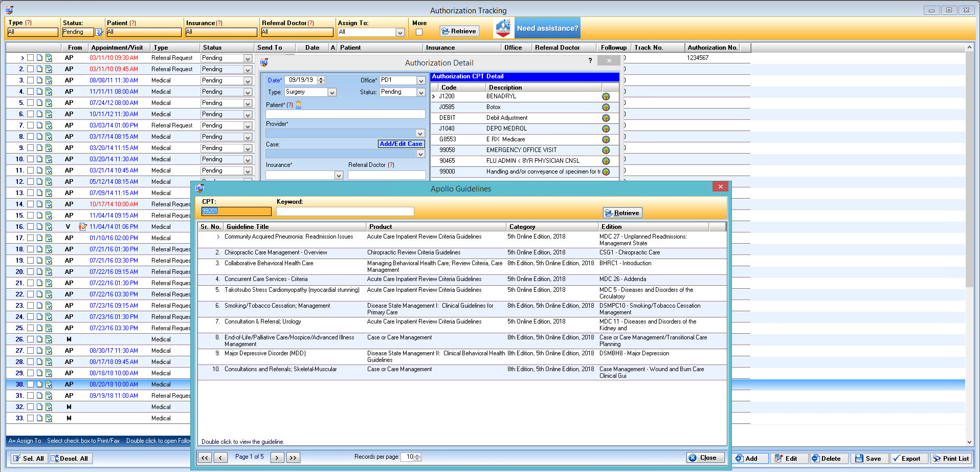980x472 pixels.
Task: Click the Date field spinner arrows
Action: [x=321, y=80]
